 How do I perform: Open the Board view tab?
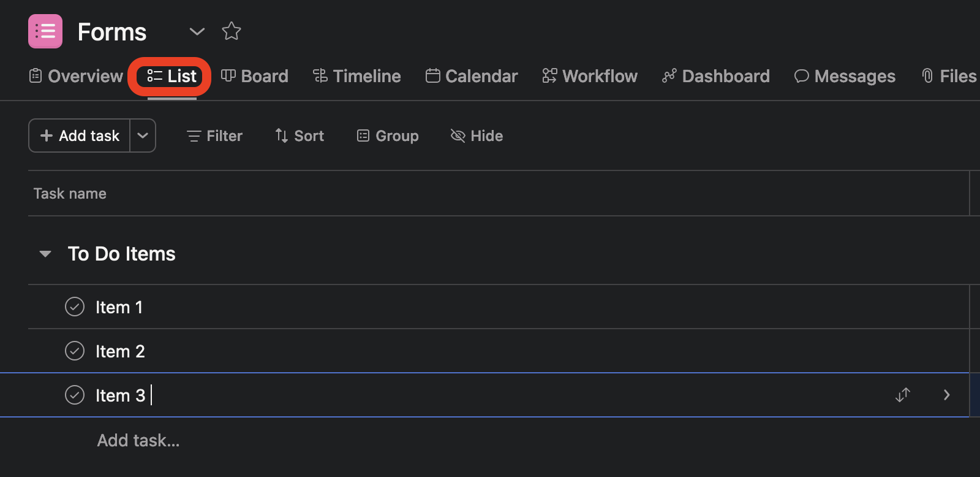255,76
